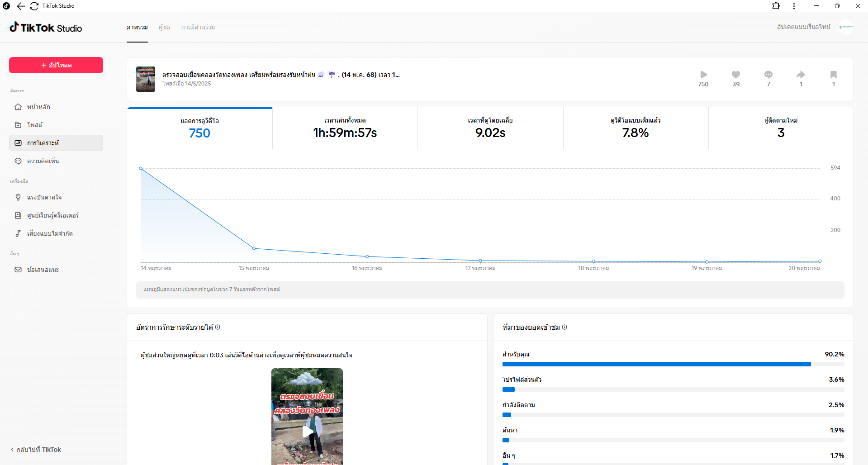Viewport: 868px width, 465px height.
Task: Go back using the title bar arrow
Action: tap(21, 6)
